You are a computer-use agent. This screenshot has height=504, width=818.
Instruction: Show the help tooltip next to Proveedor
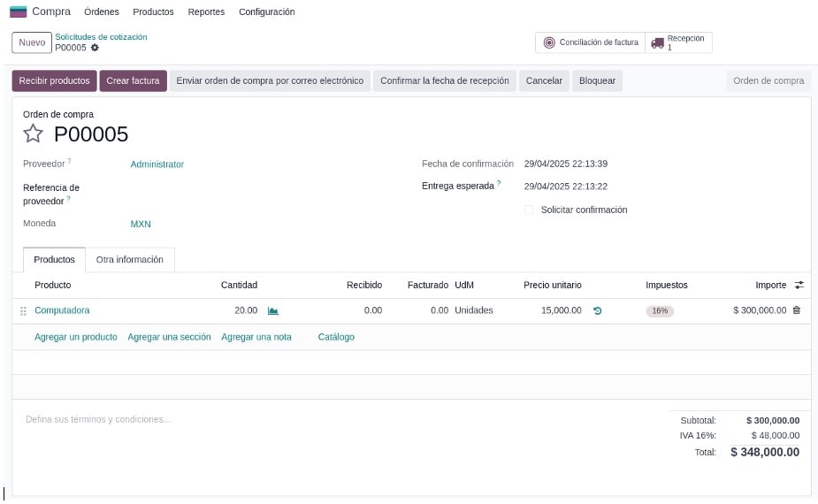click(x=69, y=161)
